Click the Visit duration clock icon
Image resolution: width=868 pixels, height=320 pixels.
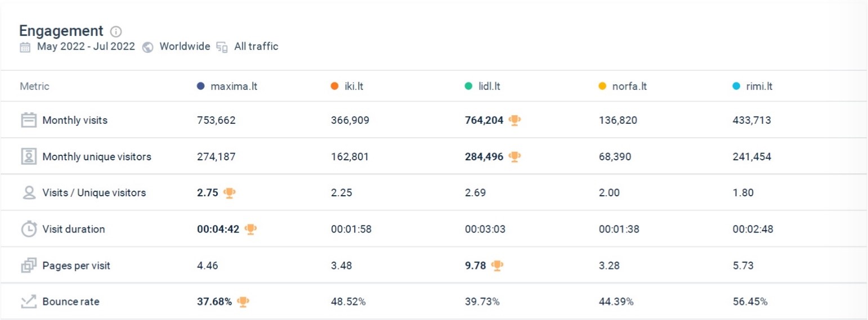pos(29,229)
